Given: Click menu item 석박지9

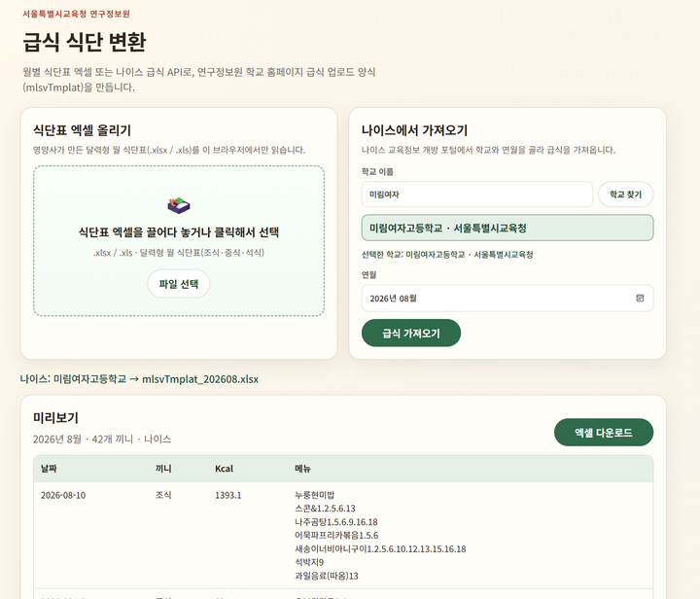Looking at the screenshot, I should (x=309, y=562).
